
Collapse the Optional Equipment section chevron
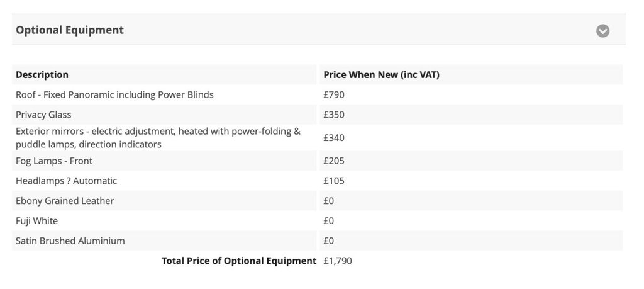pyautogui.click(x=602, y=31)
